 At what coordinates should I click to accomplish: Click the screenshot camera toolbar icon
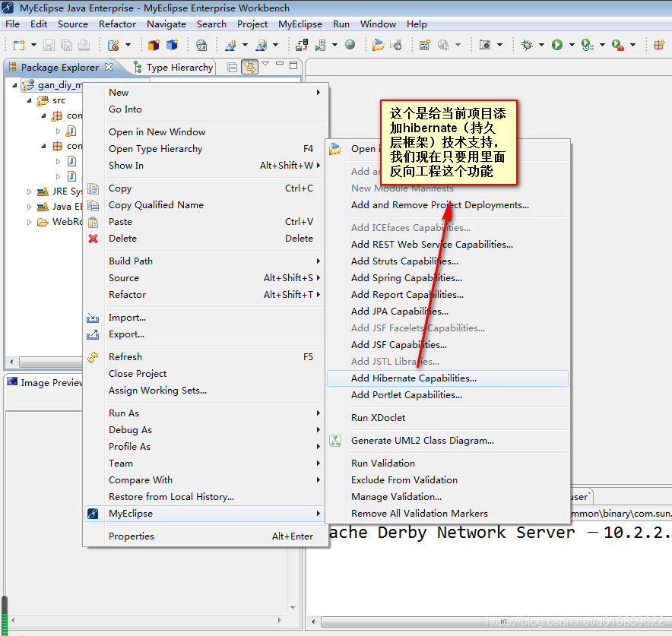point(485,45)
